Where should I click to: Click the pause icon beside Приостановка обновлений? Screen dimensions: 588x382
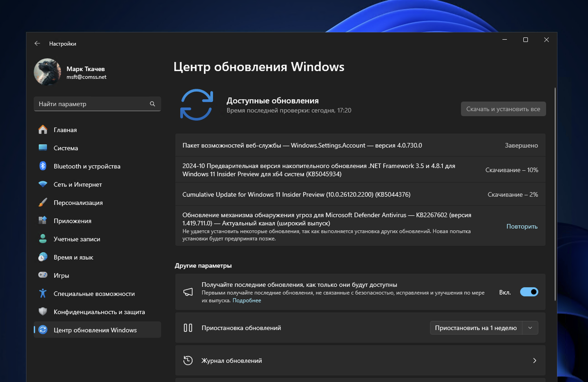click(x=188, y=328)
